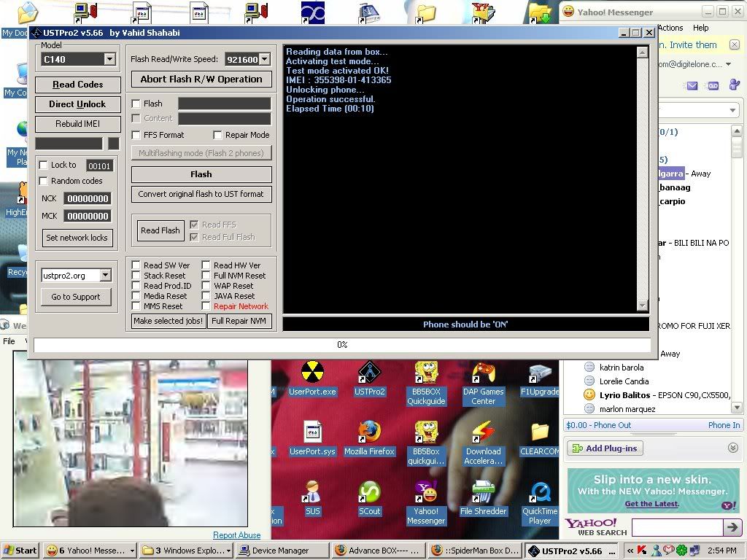Click the Yahoo web search go arrow
This screenshot has height=560, width=747.
(x=732, y=527)
